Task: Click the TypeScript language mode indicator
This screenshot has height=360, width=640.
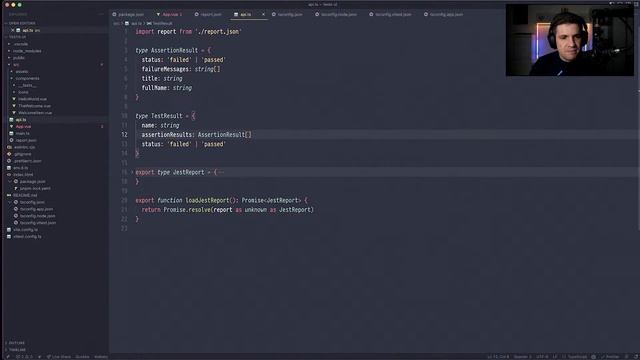Action: click(577, 357)
